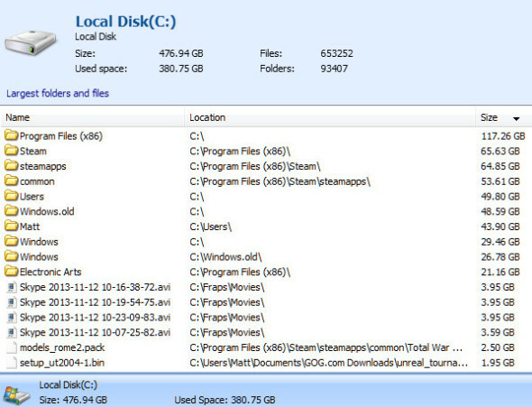Select the Users folder name
The image size is (532, 407).
pos(32,197)
